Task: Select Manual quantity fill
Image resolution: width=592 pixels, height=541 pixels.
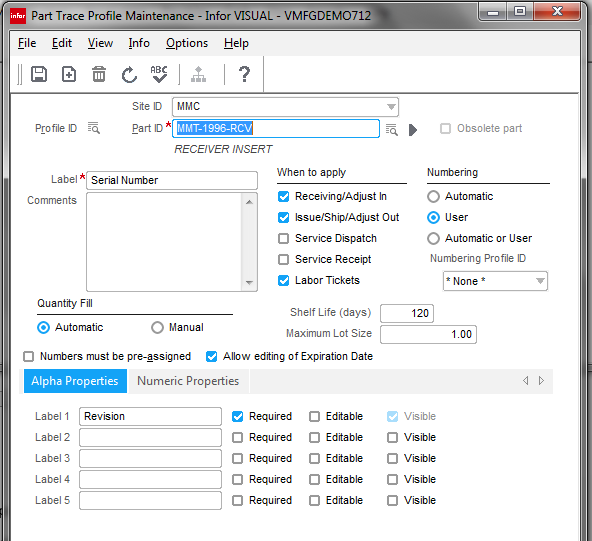Action: 157,327
